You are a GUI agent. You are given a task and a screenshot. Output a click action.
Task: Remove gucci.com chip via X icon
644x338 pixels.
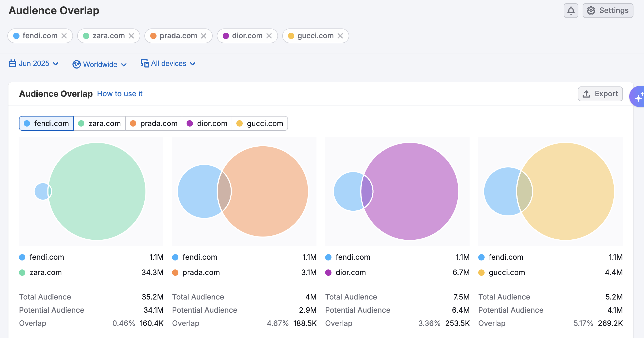tap(340, 36)
